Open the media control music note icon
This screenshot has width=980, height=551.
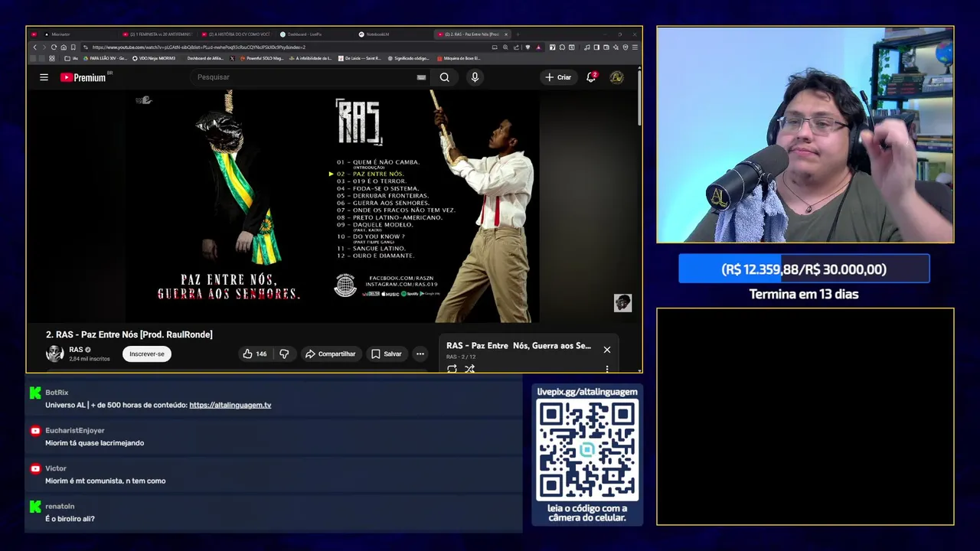pyautogui.click(x=587, y=47)
